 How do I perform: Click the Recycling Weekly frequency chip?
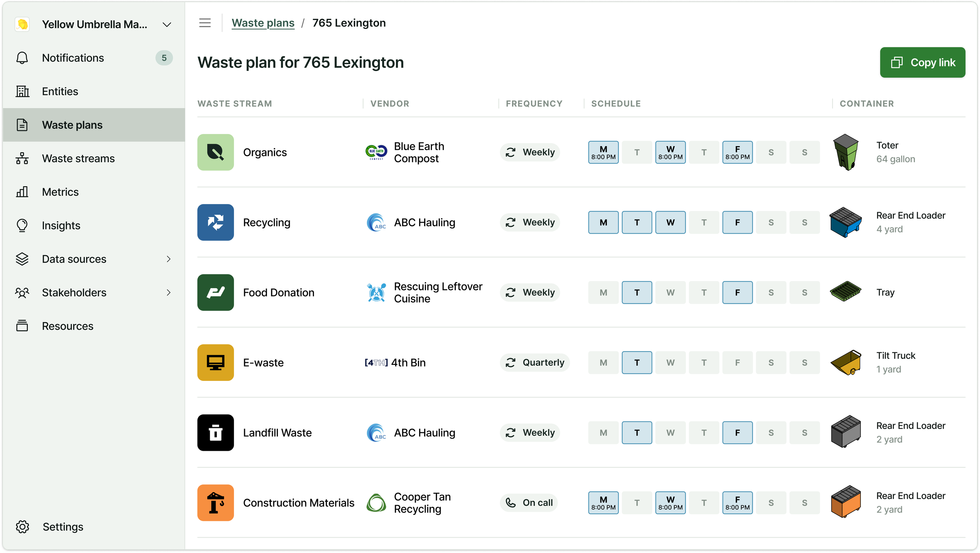pyautogui.click(x=530, y=222)
